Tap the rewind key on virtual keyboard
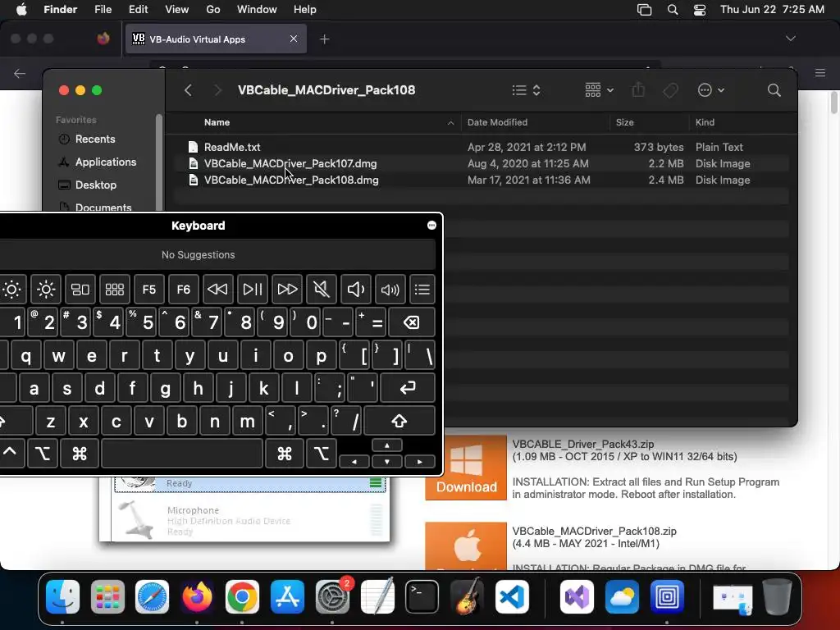840x630 pixels. coord(217,290)
